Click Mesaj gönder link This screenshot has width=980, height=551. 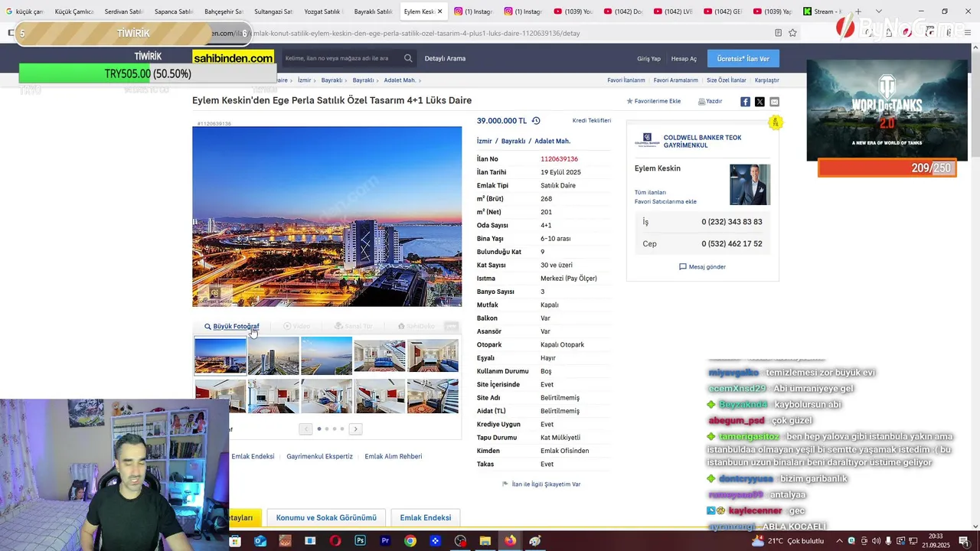pos(702,267)
